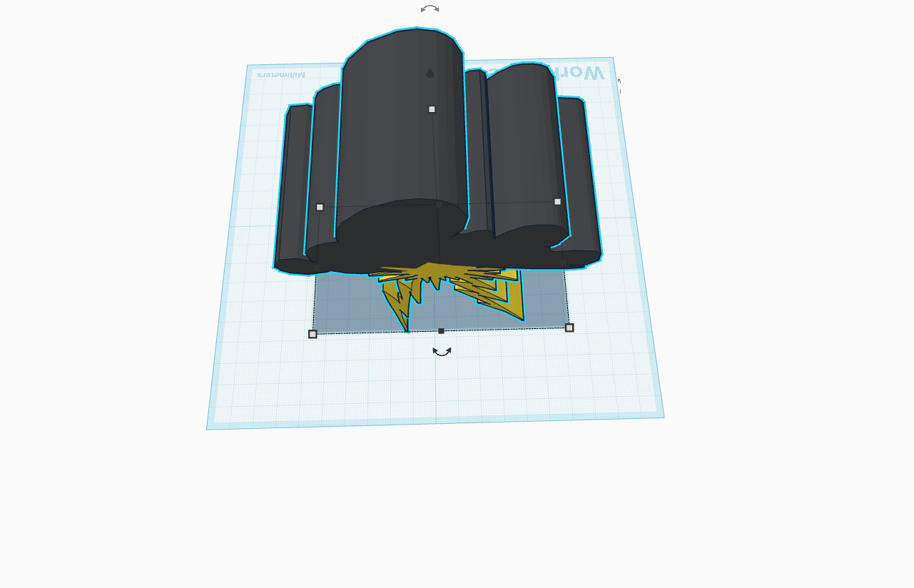Viewport: 914px width, 588px height.
Task: Click the black midpoint handle on front edge
Action: tap(441, 331)
